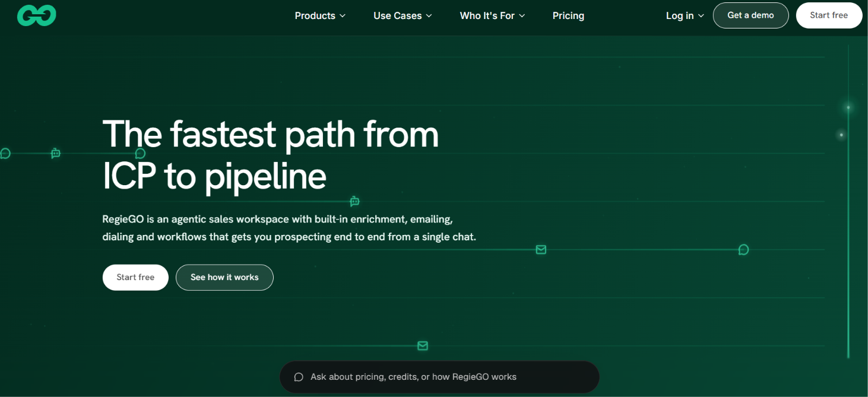Click Start free below the hero text
The image size is (868, 397).
135,277
